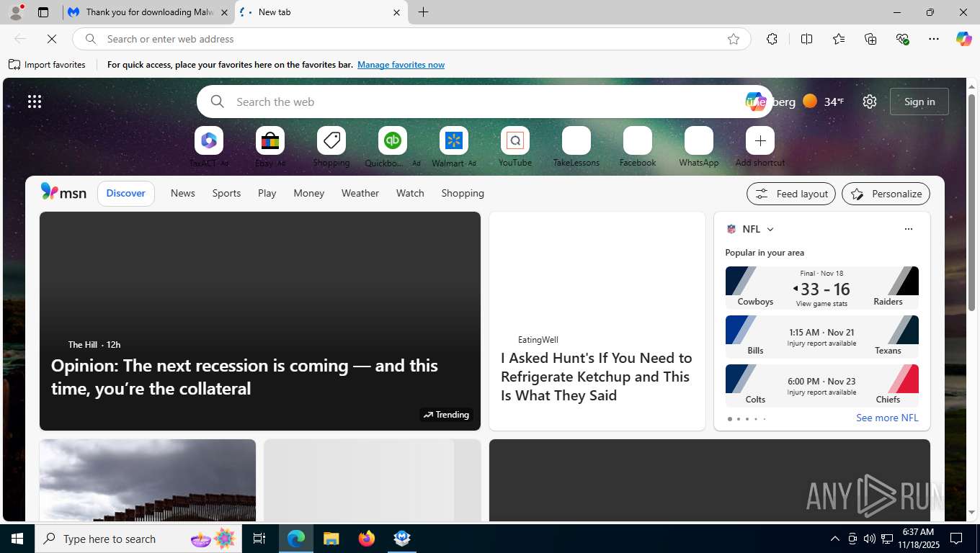Switch to the Money tab
The width and height of the screenshot is (980, 553).
click(x=308, y=193)
